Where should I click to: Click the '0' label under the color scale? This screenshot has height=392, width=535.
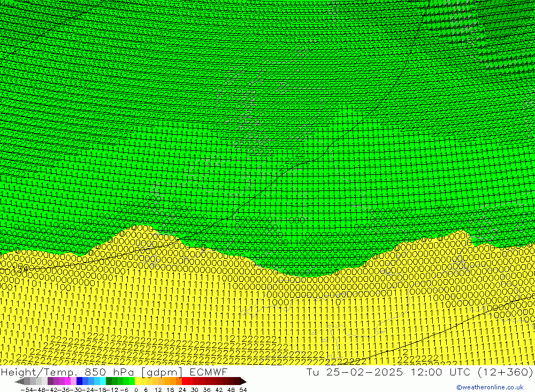(136, 390)
